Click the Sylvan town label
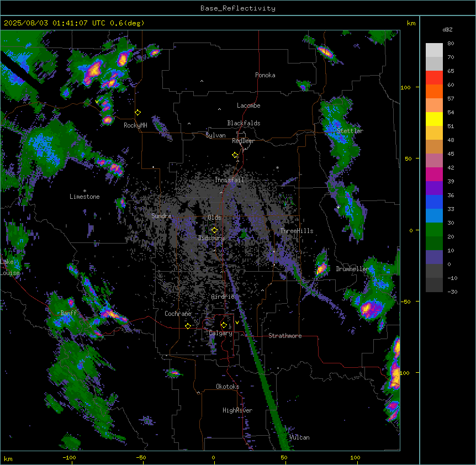Screen dimensions: 476x465 click(215, 135)
